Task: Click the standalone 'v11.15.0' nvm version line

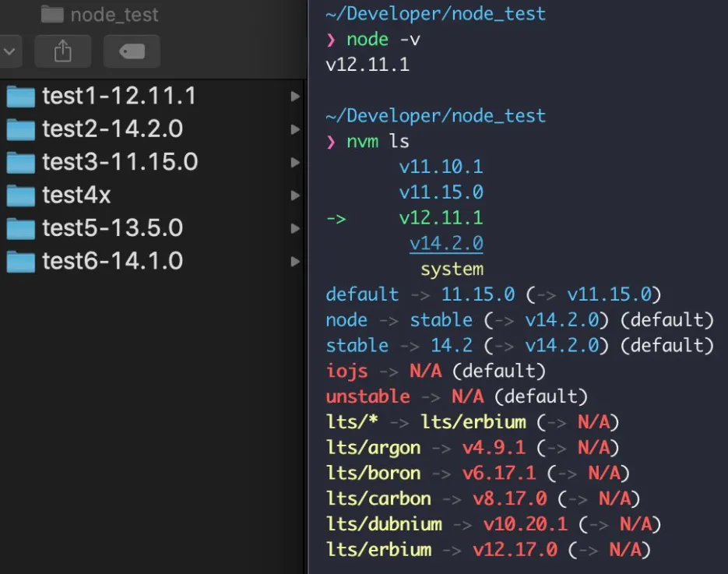Action: coord(441,192)
